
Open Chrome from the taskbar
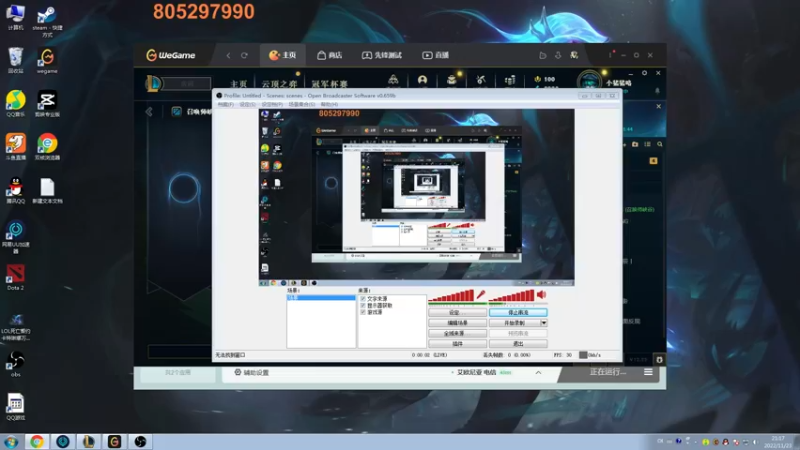(37, 441)
